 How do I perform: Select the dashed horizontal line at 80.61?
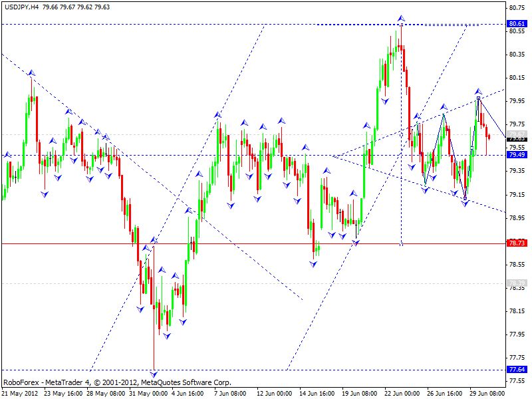253,25
